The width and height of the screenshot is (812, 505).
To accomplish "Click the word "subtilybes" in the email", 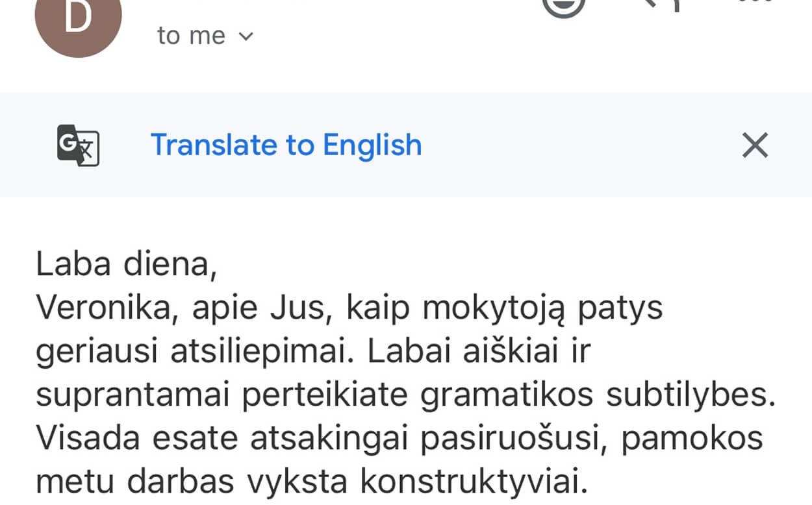I will click(690, 395).
